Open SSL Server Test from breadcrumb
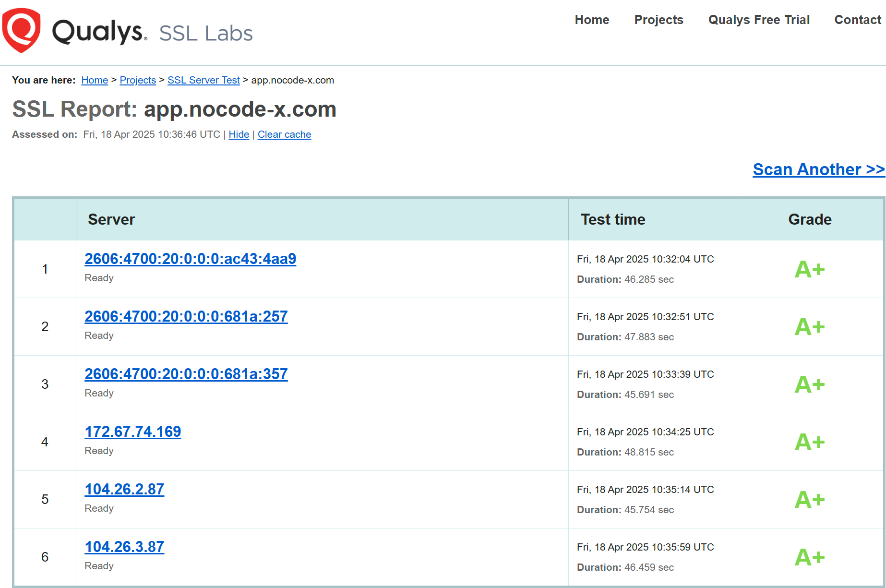The image size is (886, 588). pos(203,80)
